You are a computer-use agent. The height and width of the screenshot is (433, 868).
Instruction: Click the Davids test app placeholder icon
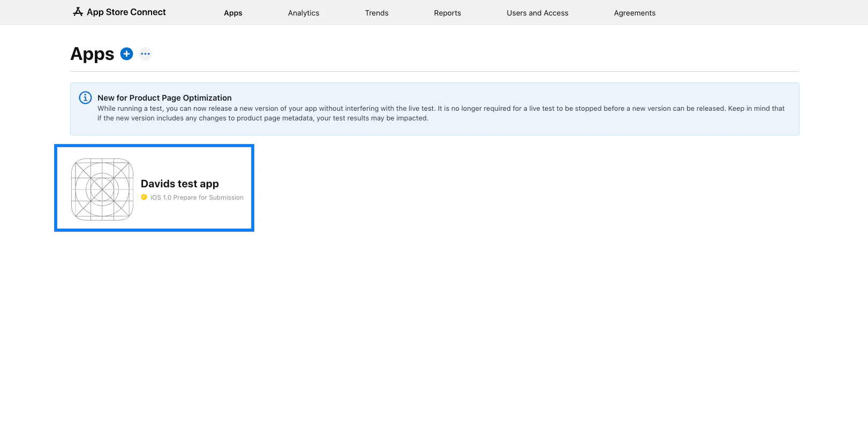(102, 189)
